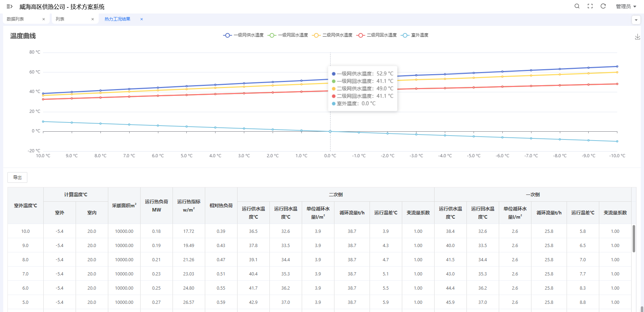Close the 数据列表 tab

(44, 19)
